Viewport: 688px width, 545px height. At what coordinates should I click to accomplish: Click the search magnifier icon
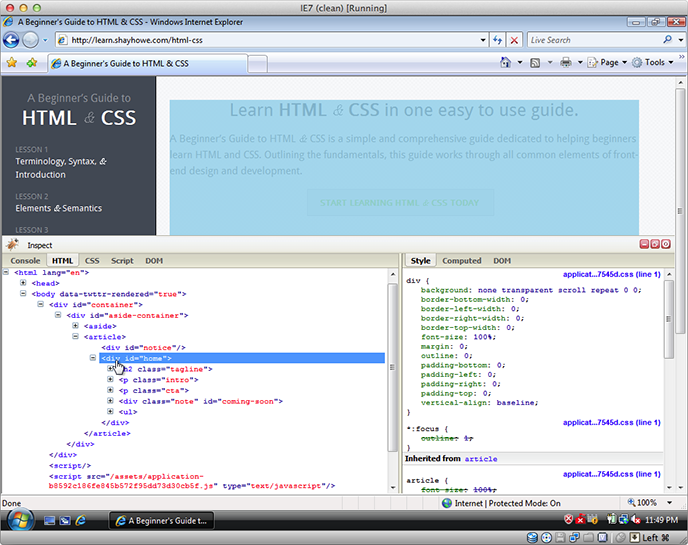pyautogui.click(x=668, y=40)
